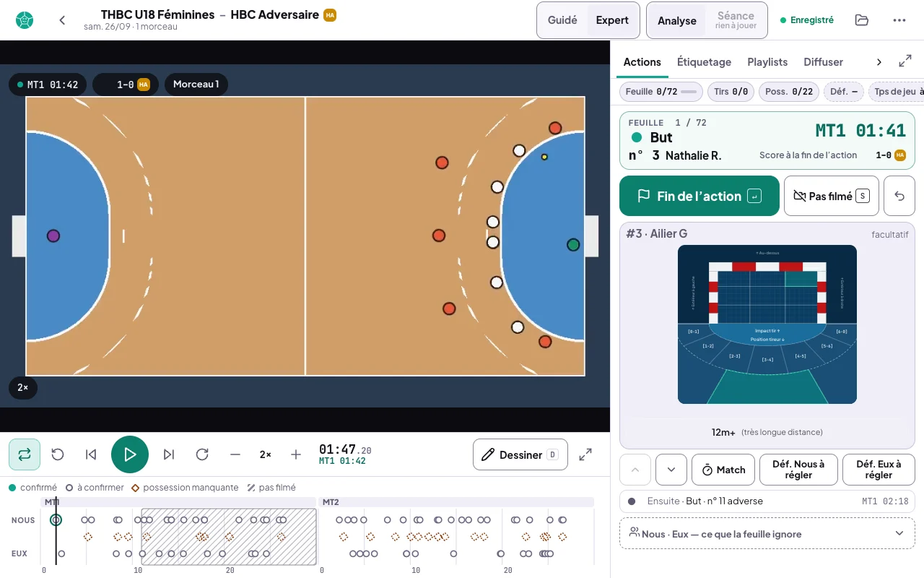Viewport: 924px width, 578px height.
Task: Switch to Expert mode
Action: (612, 20)
